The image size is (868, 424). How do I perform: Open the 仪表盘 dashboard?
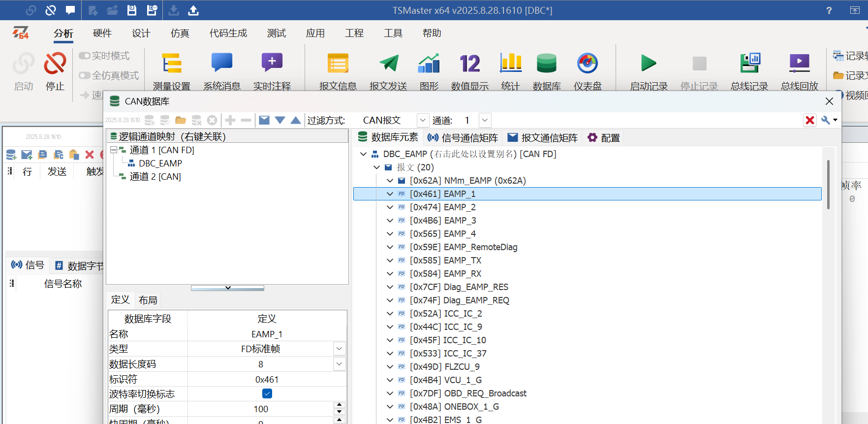pos(588,71)
